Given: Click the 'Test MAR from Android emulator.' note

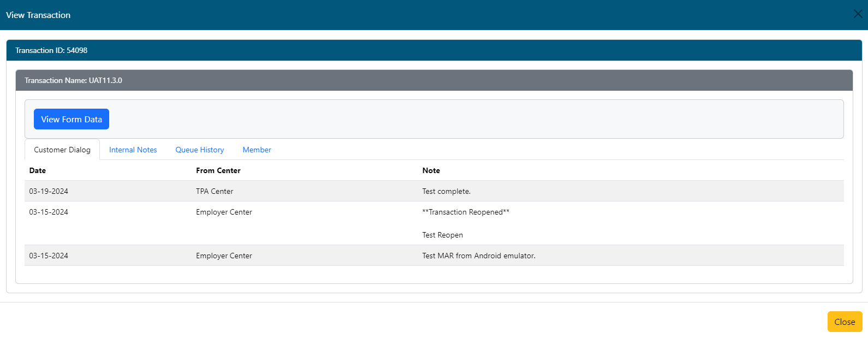Looking at the screenshot, I should tap(479, 256).
